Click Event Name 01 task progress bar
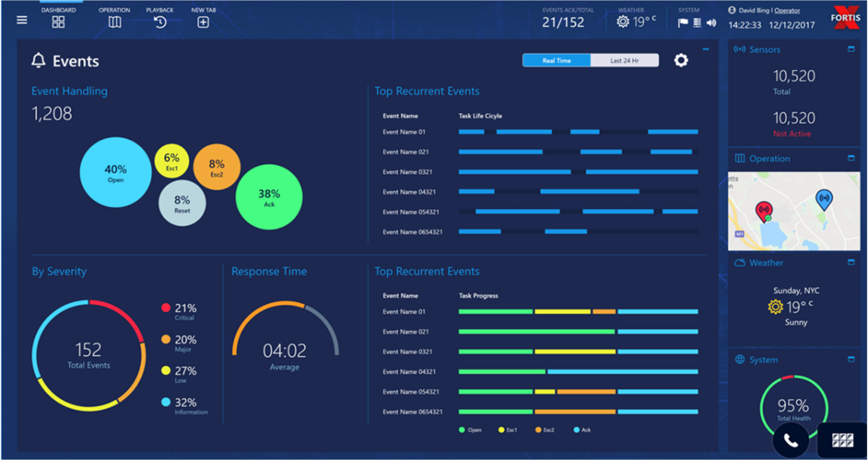This screenshot has width=868, height=460. (578, 312)
